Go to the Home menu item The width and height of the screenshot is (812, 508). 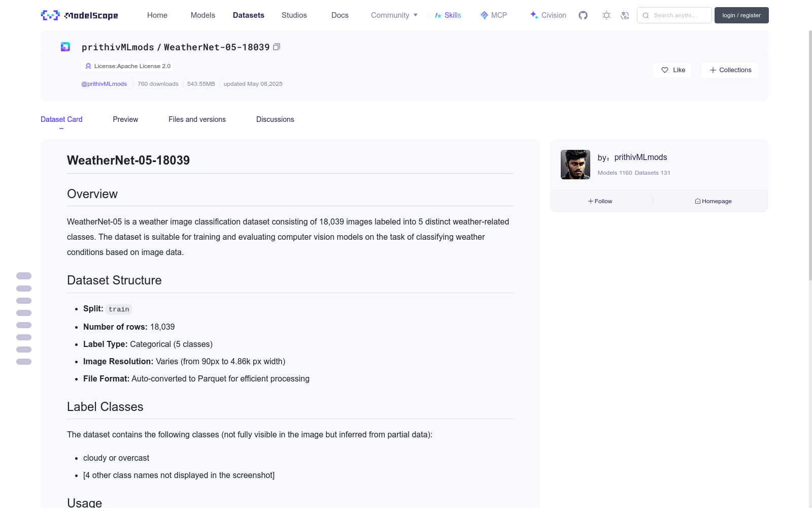(157, 15)
